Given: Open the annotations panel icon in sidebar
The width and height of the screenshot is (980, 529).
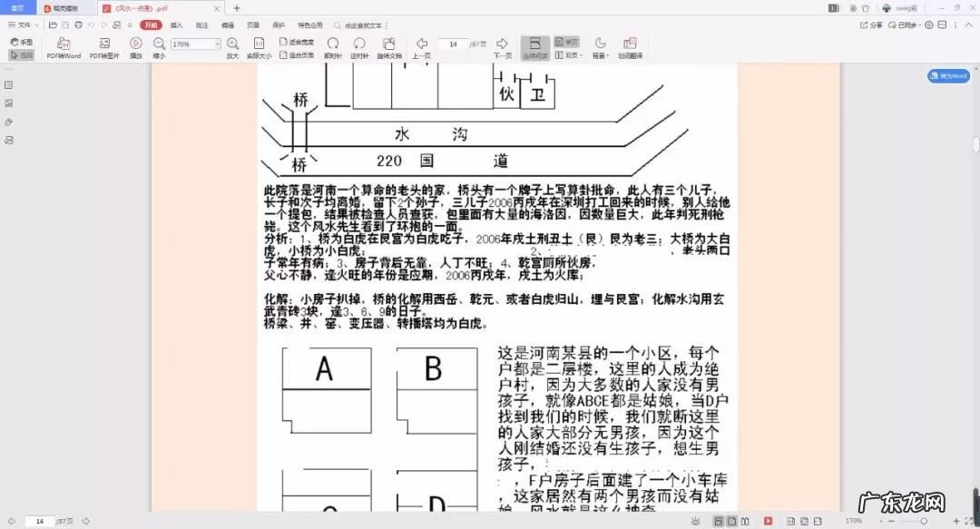Looking at the screenshot, I should [x=9, y=122].
